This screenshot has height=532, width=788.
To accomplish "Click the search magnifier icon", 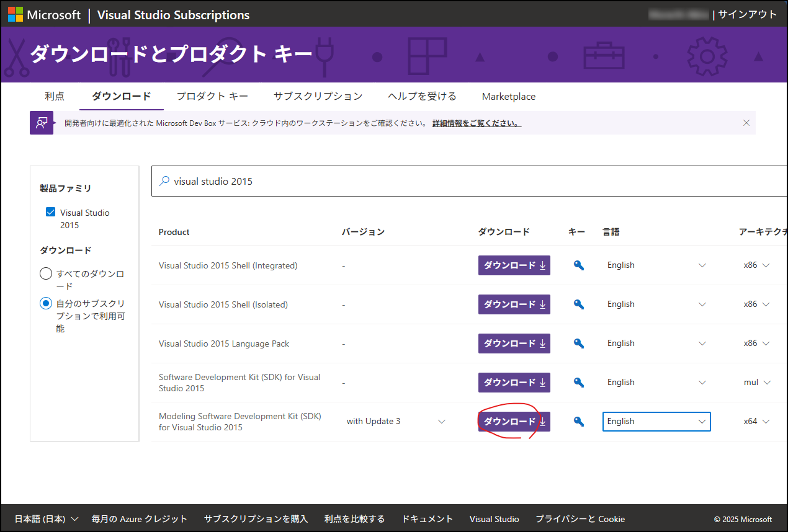I will pyautogui.click(x=164, y=181).
